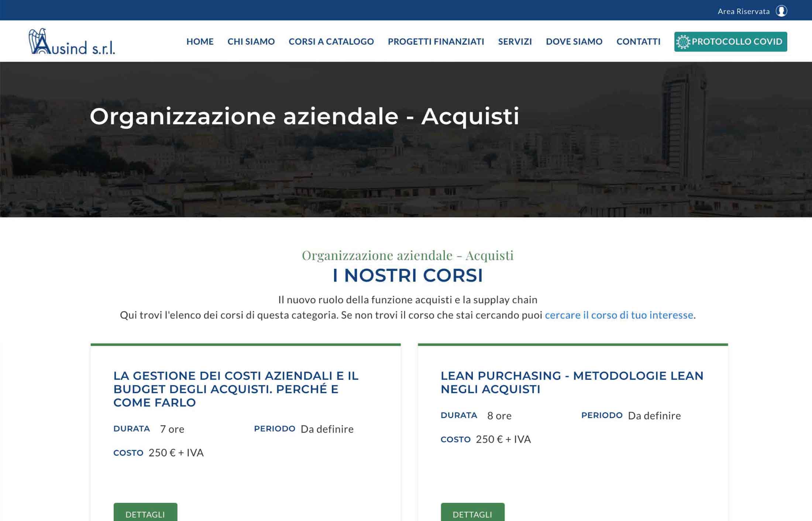812x521 pixels.
Task: Select PROGETTI FINANZIATI in navigation
Action: (436, 41)
